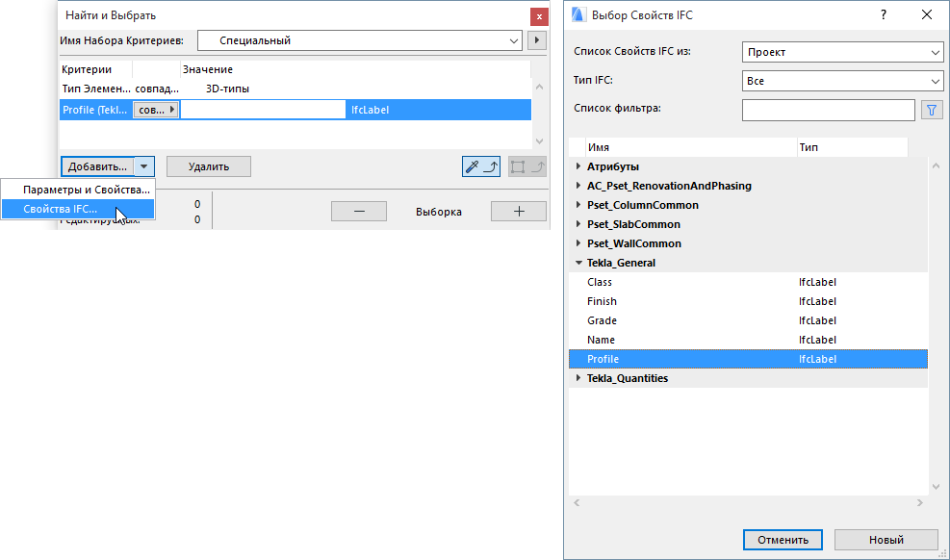Select the 'Тип Элемен...' criteria row

coord(295,89)
